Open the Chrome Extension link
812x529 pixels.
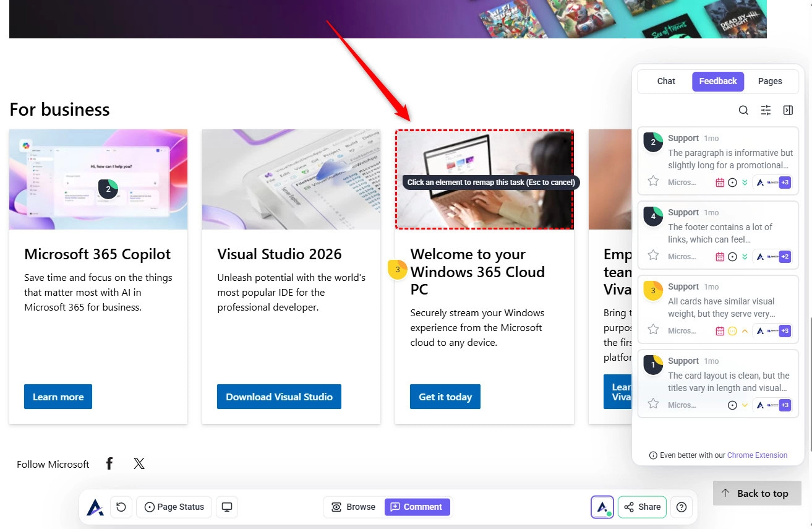757,455
